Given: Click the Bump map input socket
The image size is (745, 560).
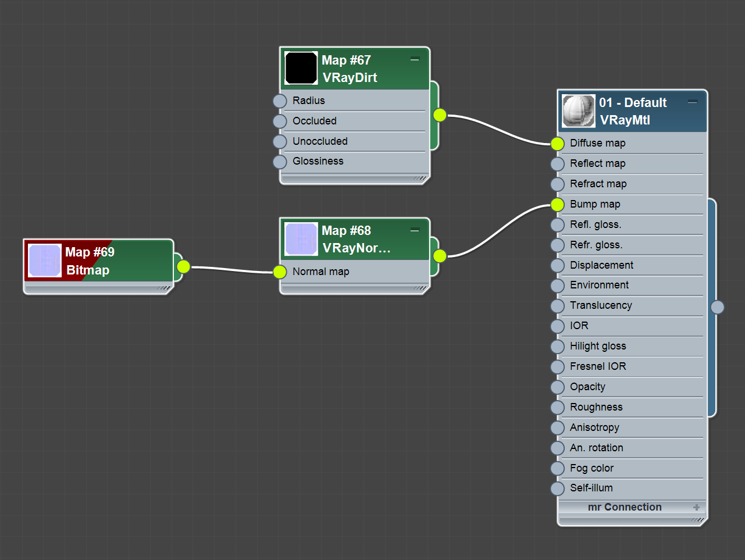Looking at the screenshot, I should [x=557, y=204].
